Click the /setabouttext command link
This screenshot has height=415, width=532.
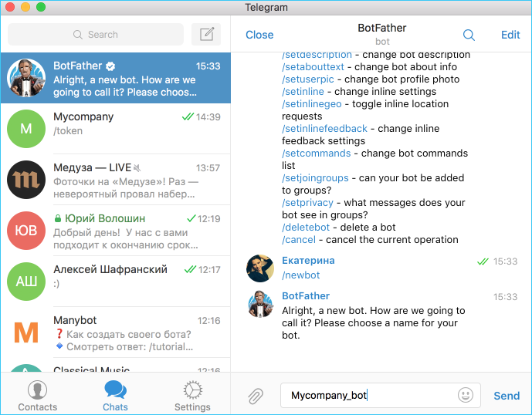[x=313, y=67]
